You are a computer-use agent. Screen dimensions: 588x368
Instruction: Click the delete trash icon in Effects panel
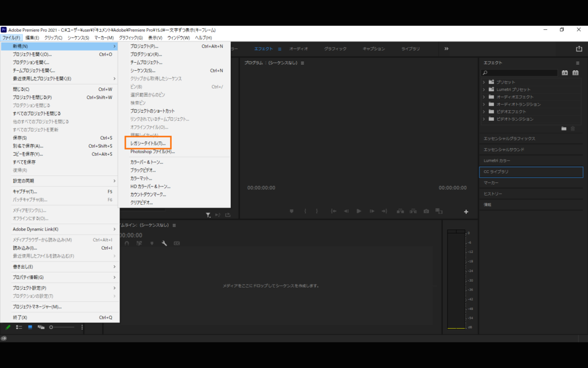pos(572,128)
